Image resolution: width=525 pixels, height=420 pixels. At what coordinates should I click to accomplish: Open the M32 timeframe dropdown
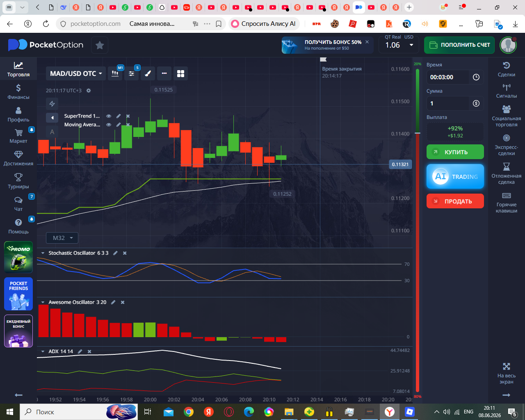tap(62, 238)
